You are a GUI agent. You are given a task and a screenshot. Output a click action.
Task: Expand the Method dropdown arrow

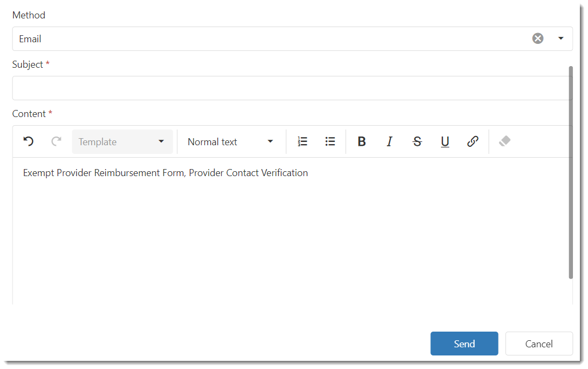click(x=561, y=38)
